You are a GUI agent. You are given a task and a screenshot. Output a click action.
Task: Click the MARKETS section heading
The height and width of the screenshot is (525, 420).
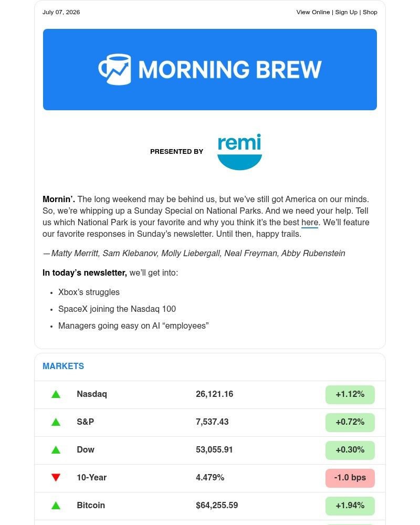point(64,366)
